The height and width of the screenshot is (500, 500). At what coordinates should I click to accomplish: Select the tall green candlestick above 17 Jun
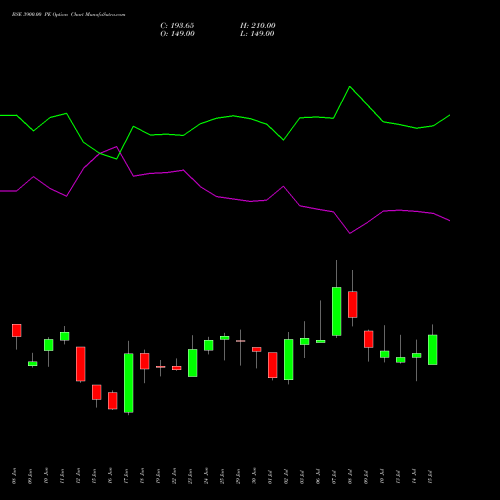click(129, 383)
